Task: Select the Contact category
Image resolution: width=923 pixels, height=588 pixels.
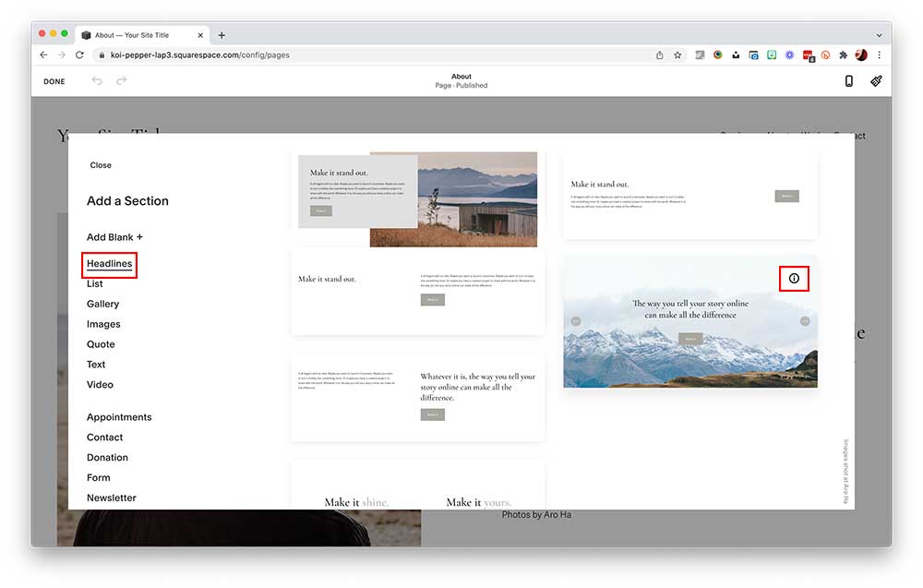Action: tap(105, 438)
